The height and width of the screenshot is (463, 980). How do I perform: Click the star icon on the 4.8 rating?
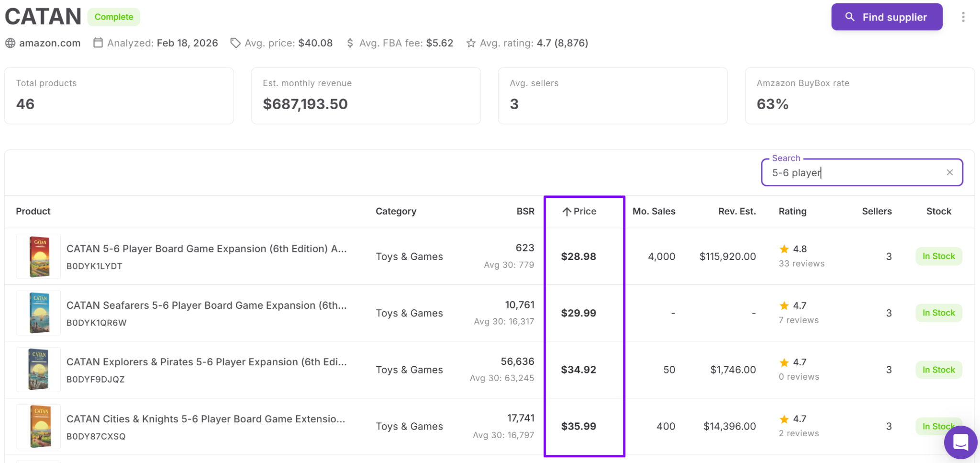tap(784, 248)
